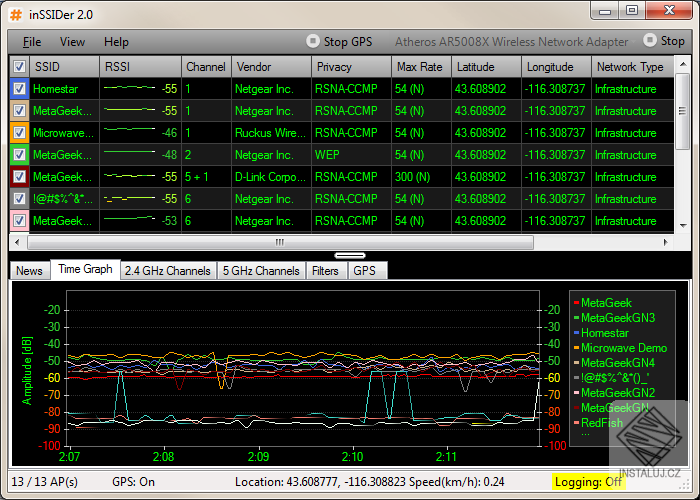Screen dimensions: 700x500
Task: Sort by Longitude column header
Action: 557,67
